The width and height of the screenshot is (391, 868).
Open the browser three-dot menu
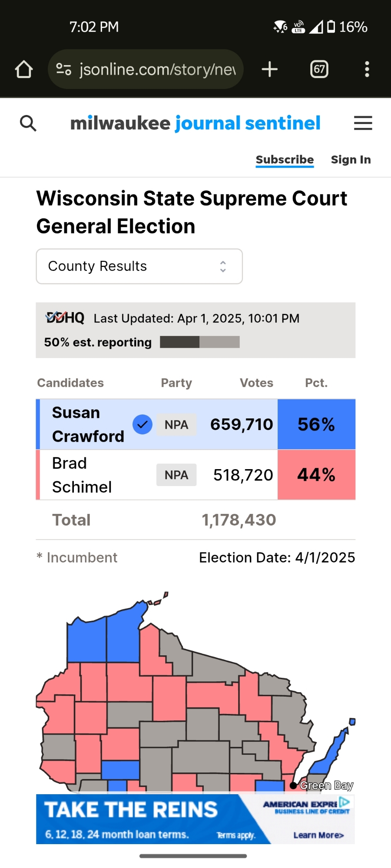[367, 69]
